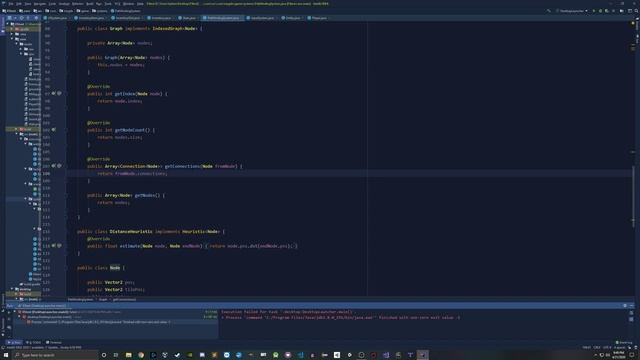Click the override gutter icon beside getIndex
640x360 pixels.
click(53, 93)
